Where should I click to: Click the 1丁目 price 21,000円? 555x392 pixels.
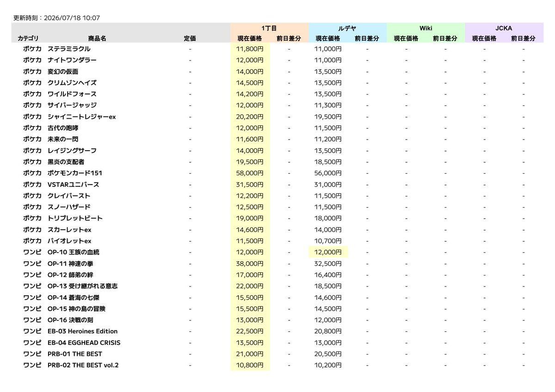[250, 354]
